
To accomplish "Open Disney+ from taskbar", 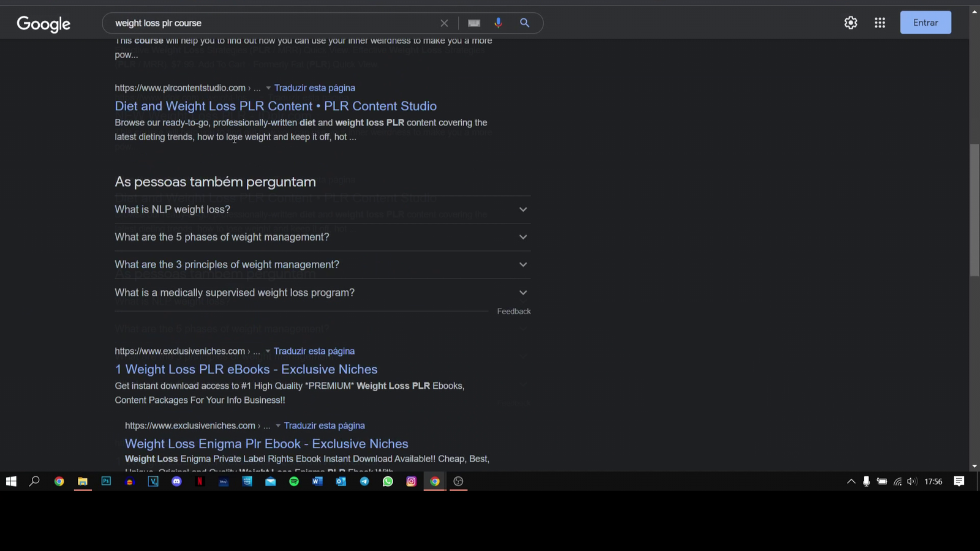I will coord(224,481).
